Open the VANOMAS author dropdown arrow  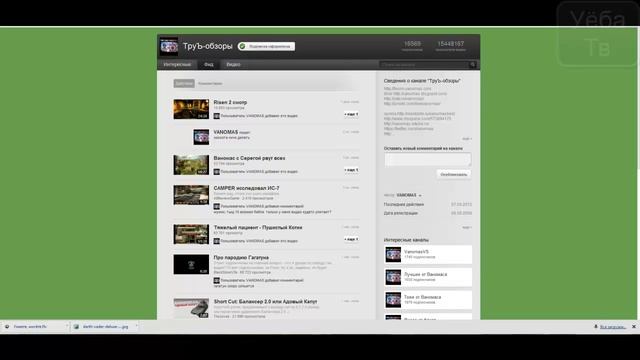[x=420, y=196]
